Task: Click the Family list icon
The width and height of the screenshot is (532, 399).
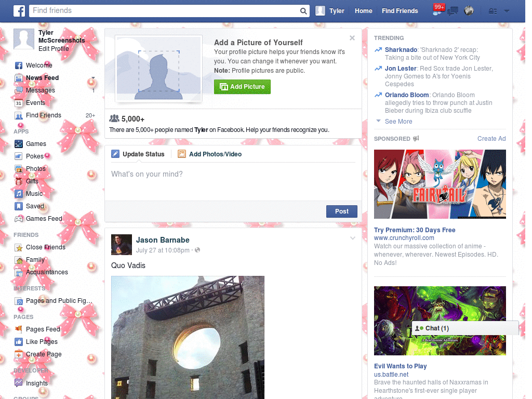Action: click(x=19, y=260)
